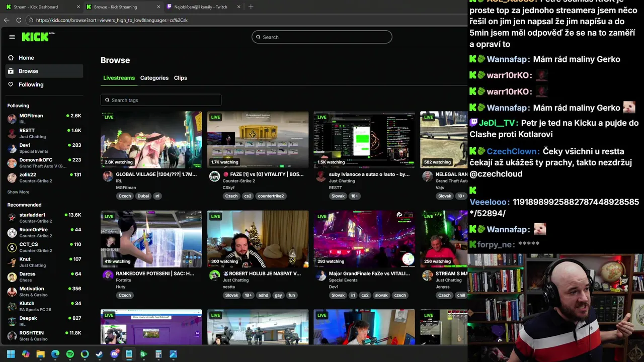Click Fortnite category link under Huty

click(x=123, y=280)
